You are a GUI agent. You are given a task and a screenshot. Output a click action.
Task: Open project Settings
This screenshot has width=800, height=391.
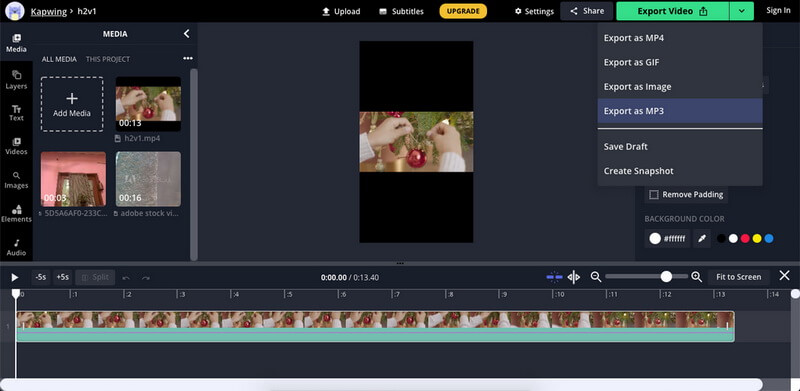(x=534, y=11)
